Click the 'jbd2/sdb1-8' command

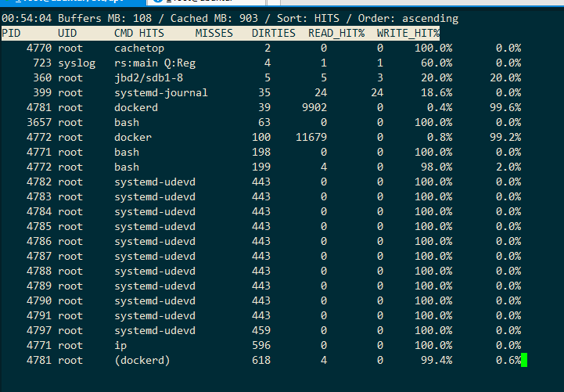click(x=149, y=77)
